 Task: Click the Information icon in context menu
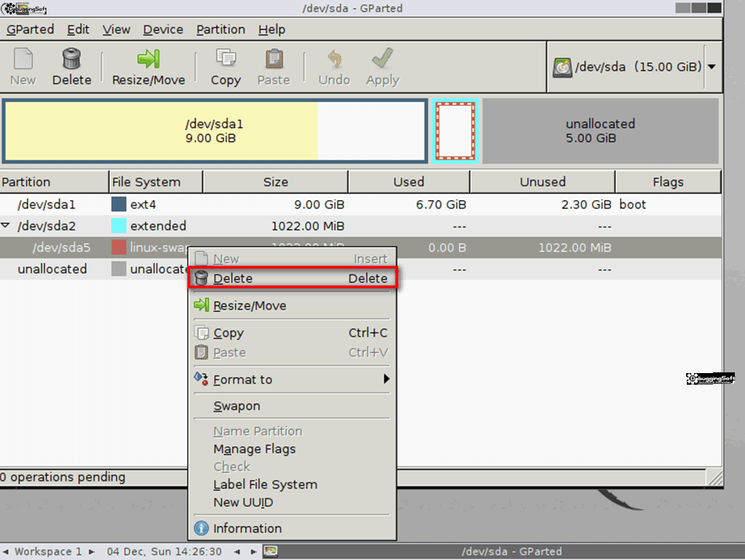pyautogui.click(x=202, y=529)
